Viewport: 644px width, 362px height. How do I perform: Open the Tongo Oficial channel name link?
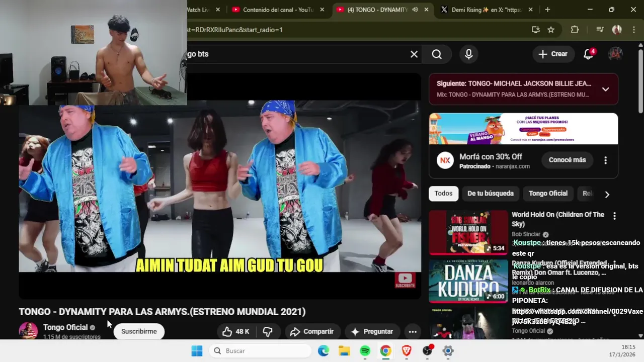point(65,327)
